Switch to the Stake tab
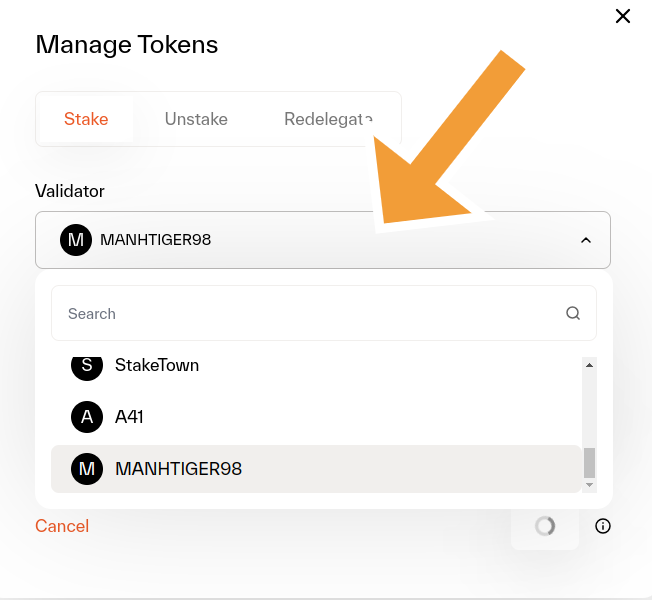This screenshot has height=600, width=652. pos(86,119)
